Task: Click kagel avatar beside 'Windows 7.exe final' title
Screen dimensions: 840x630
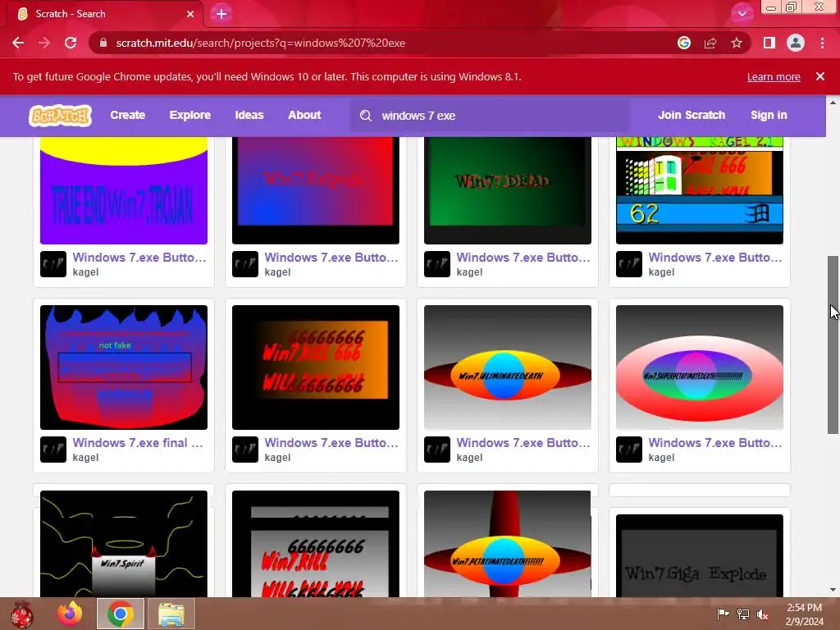Action: [x=53, y=450]
